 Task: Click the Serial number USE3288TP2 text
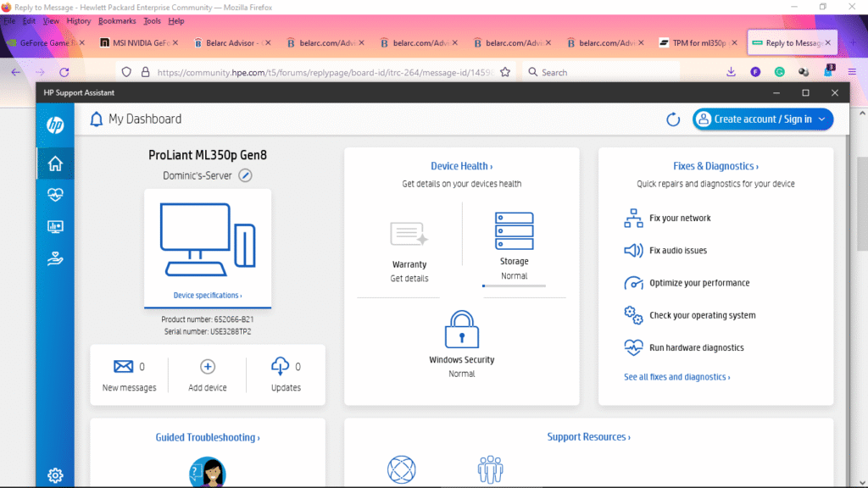click(208, 331)
